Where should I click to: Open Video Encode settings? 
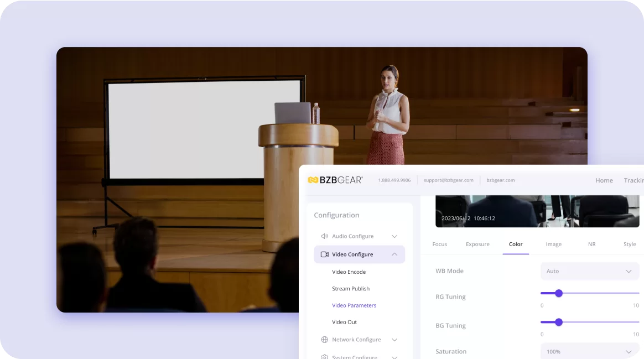[349, 272]
